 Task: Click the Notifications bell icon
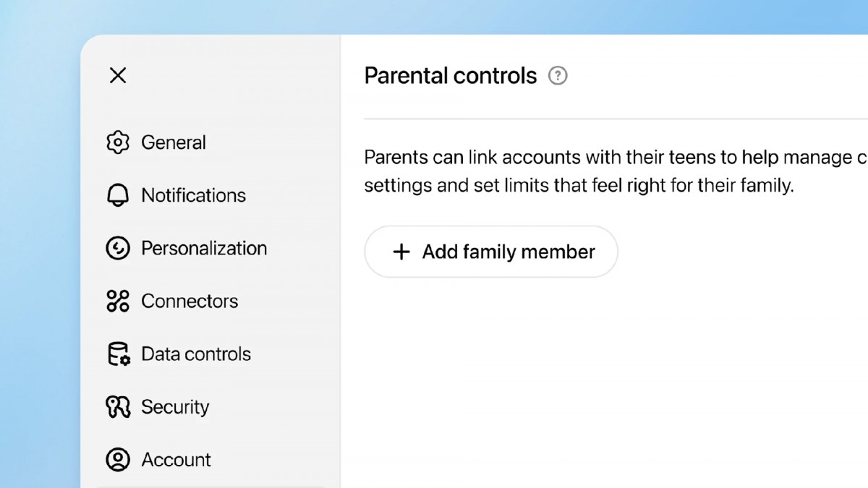click(117, 195)
